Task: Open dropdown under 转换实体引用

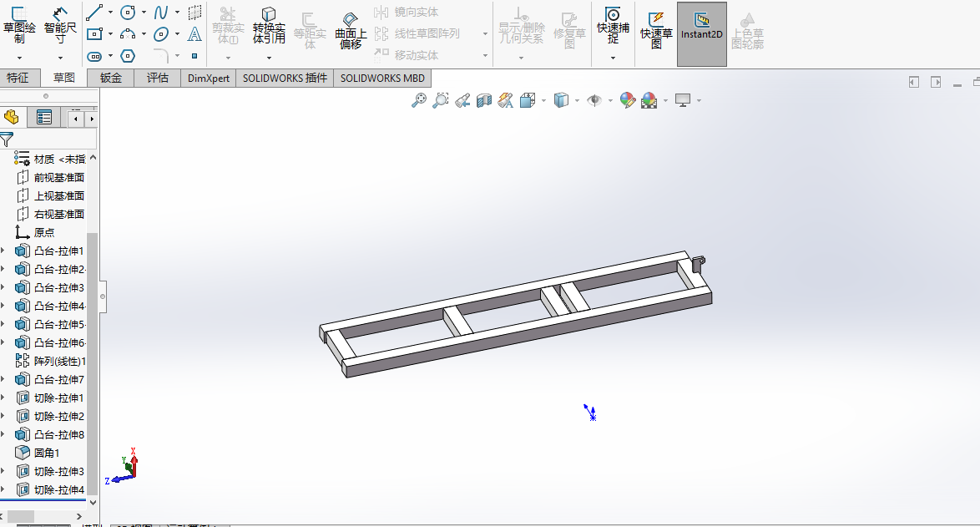Action: 269,58
